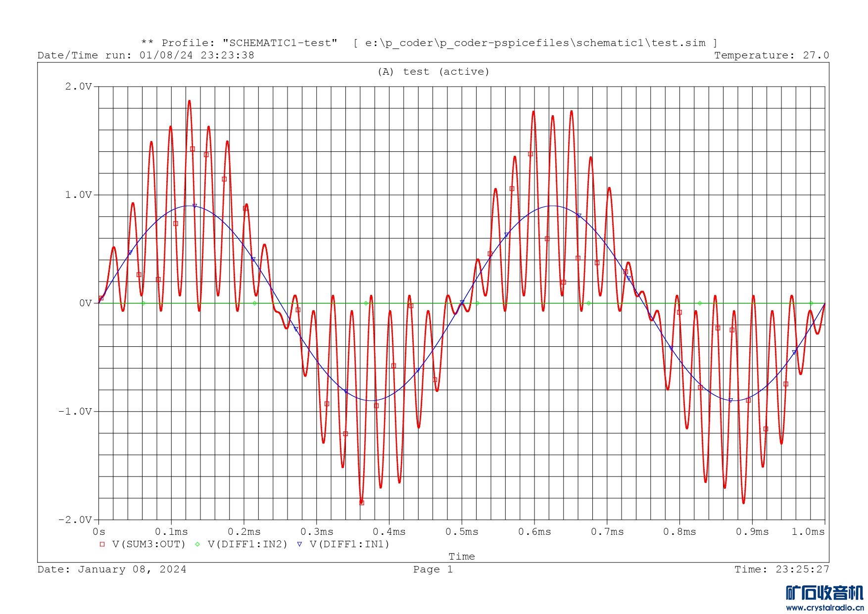Open the www.crystalradio.cn link
The width and height of the screenshot is (868, 614).
825,608
